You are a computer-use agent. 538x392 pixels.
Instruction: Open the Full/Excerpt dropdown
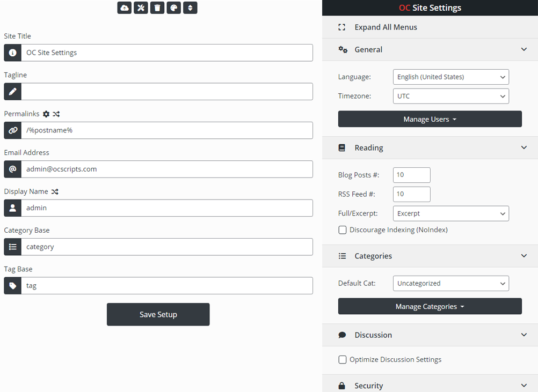click(x=451, y=213)
